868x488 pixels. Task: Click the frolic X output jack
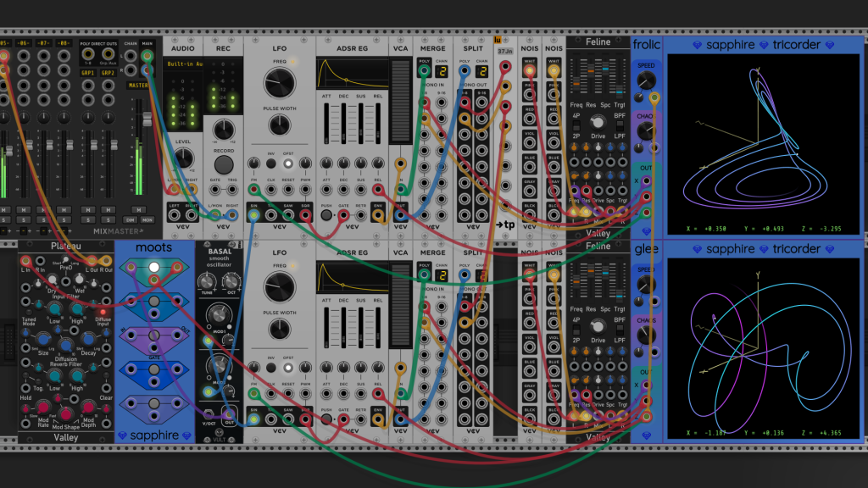646,181
